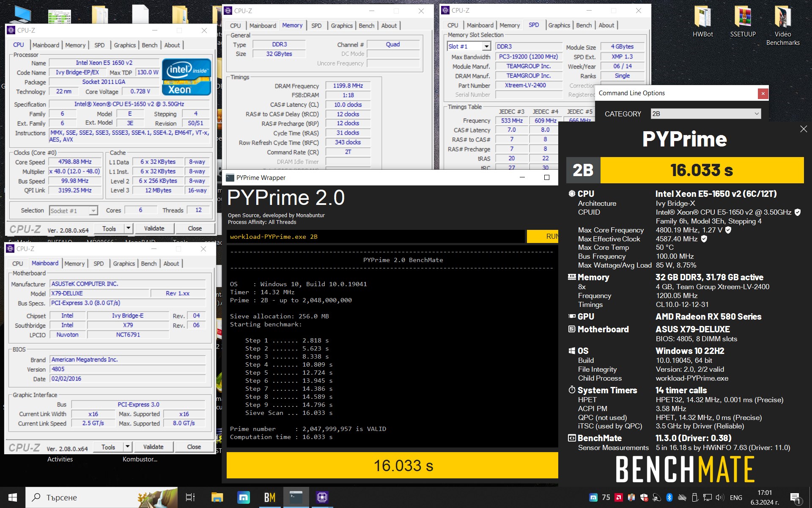
Task: Click the DRAM Frequency value 1199.8 MHz
Action: point(348,86)
